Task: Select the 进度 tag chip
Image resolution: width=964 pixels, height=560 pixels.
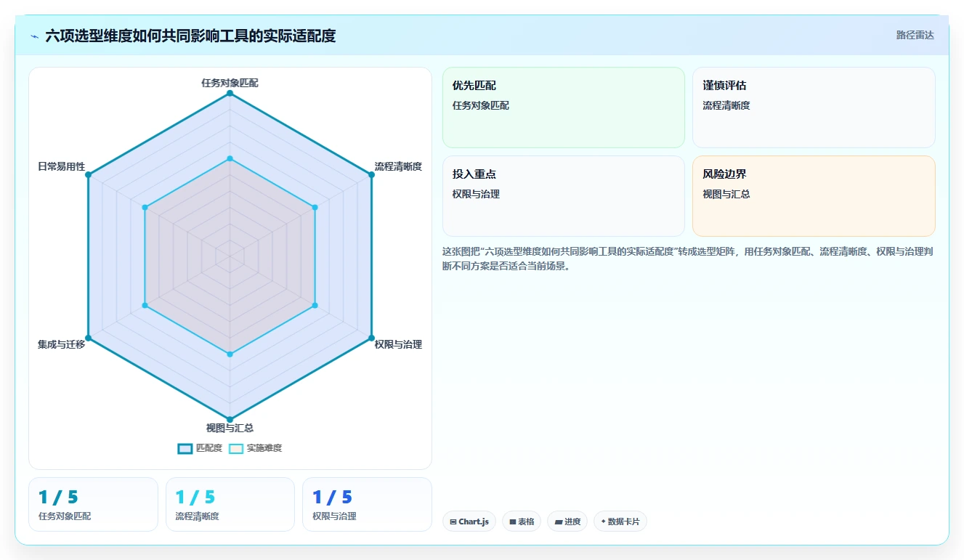Action: (567, 522)
